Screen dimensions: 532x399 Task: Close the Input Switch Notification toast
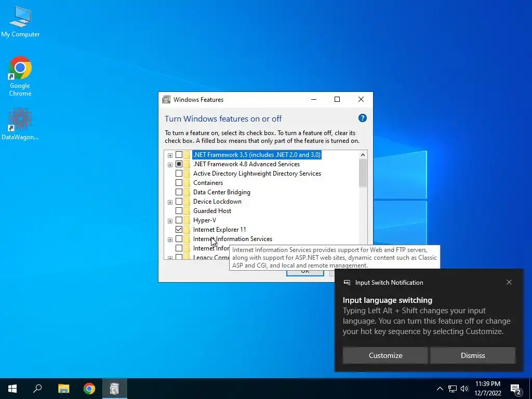coord(509,282)
